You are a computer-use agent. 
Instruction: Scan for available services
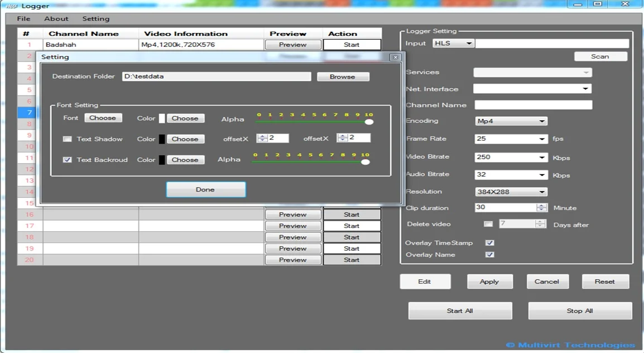600,56
